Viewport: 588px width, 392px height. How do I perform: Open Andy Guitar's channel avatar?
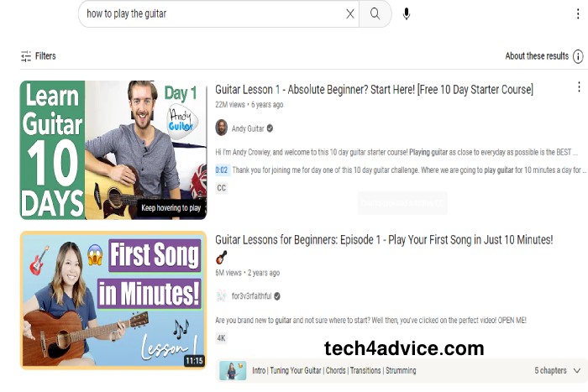[x=221, y=128]
